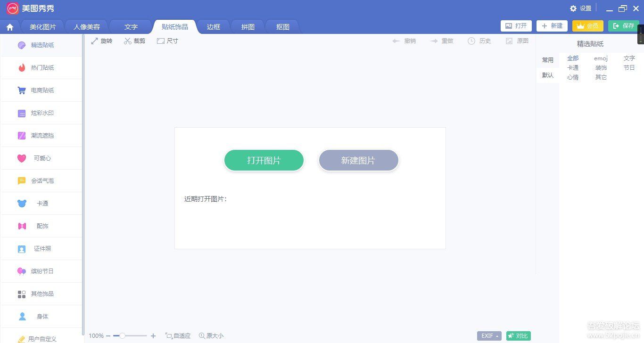
Task: Expand the EXIF info dropdown
Action: tap(489, 336)
